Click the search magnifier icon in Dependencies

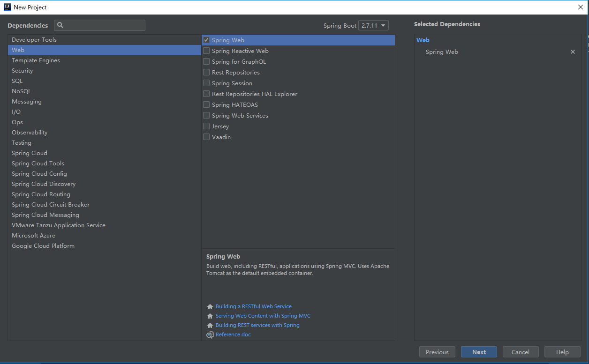(60, 25)
